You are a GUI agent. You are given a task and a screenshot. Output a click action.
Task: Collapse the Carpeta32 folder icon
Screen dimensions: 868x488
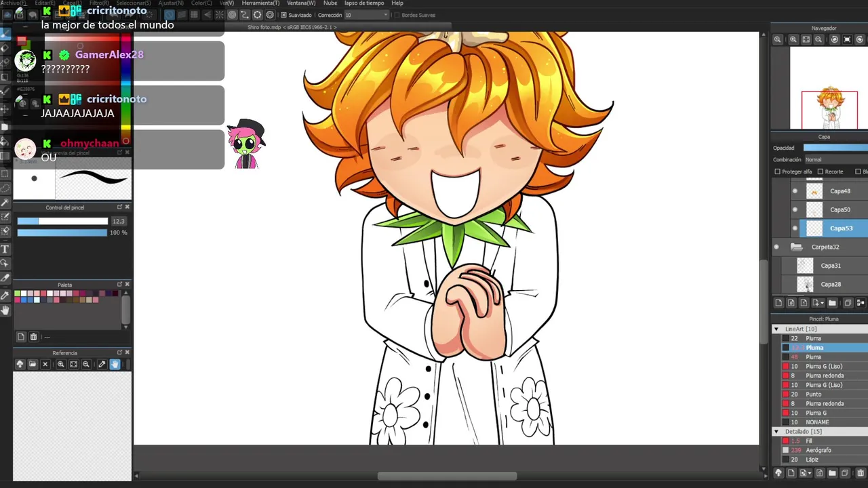pos(797,247)
